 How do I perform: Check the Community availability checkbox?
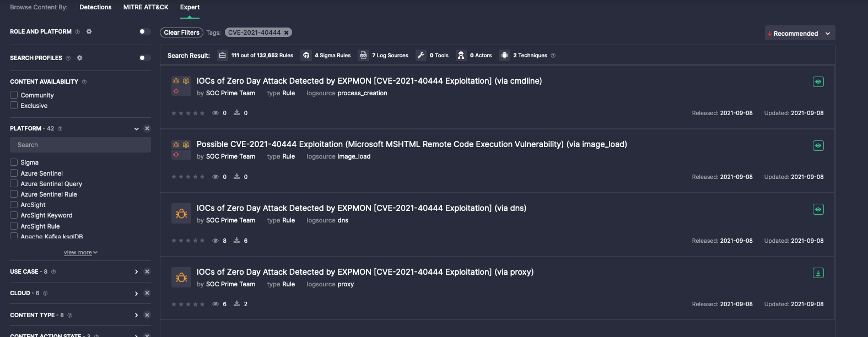coord(14,95)
